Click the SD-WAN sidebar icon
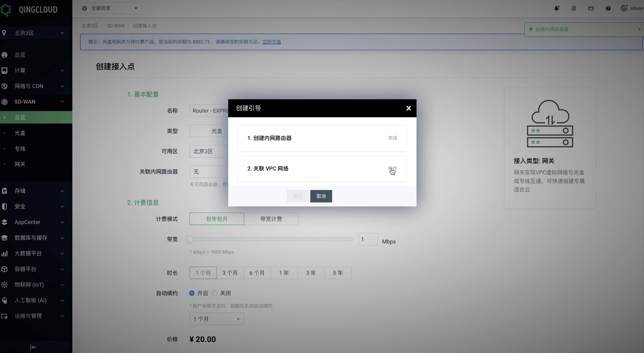Viewport: 644px width, 353px height. 5,102
